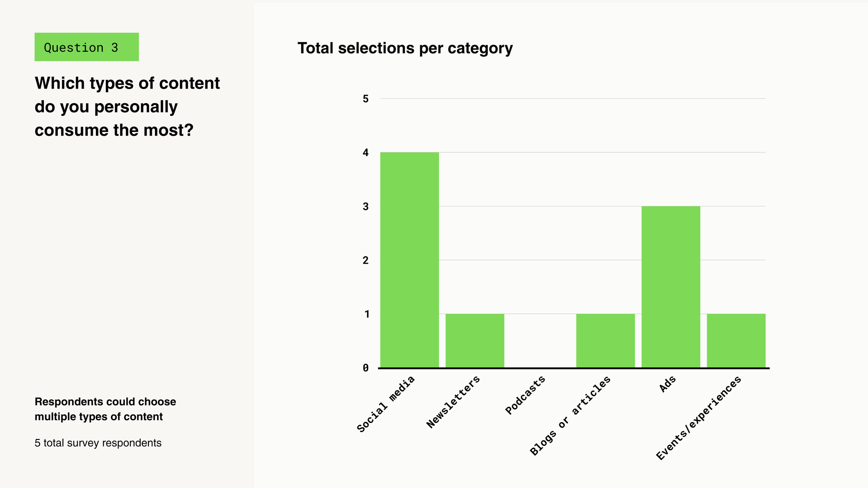Select the 'Newsletters' axis label
The height and width of the screenshot is (488, 868).
tap(453, 402)
